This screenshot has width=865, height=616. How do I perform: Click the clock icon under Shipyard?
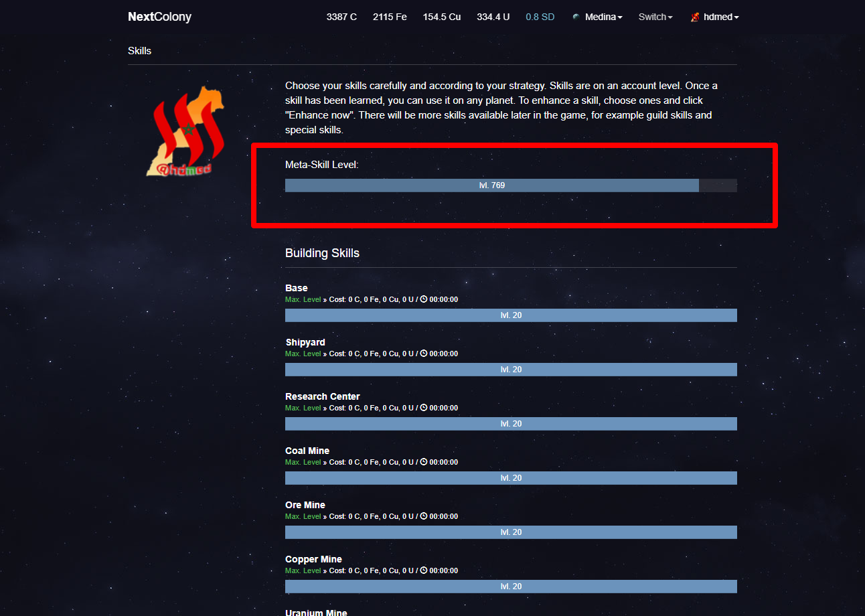point(424,354)
